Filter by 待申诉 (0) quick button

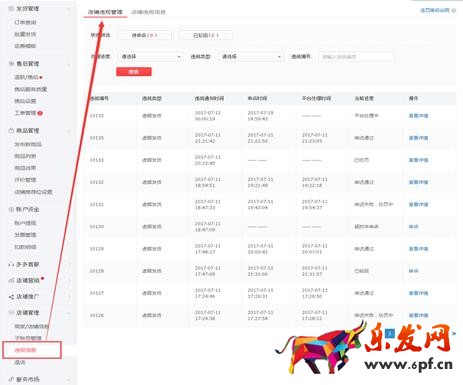pos(145,35)
